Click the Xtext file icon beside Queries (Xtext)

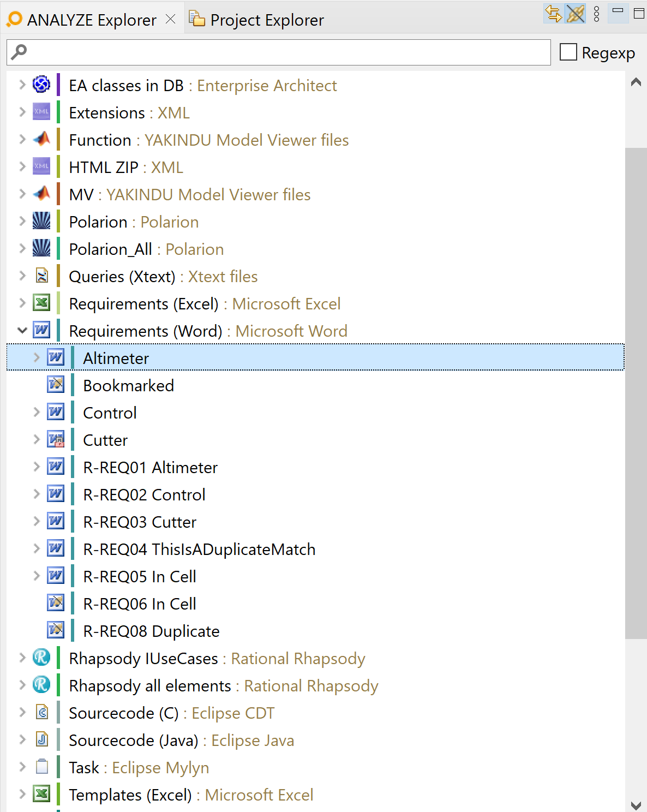[41, 276]
